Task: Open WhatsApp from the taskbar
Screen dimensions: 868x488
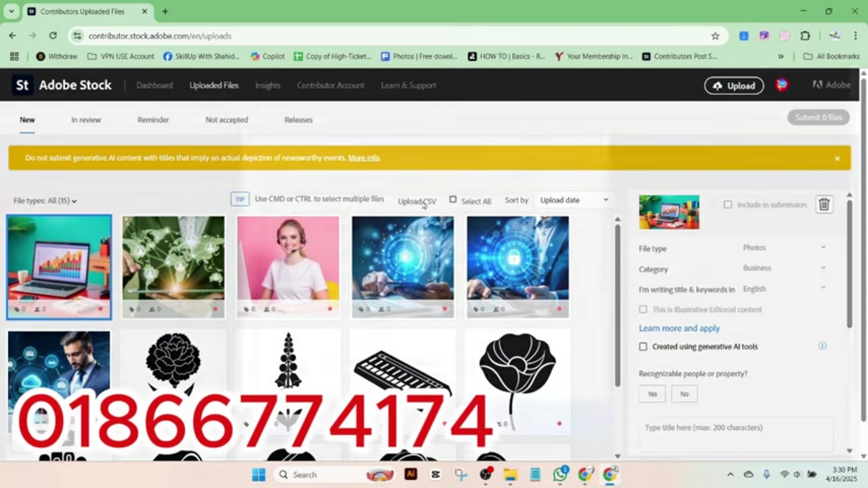Action: point(560,474)
